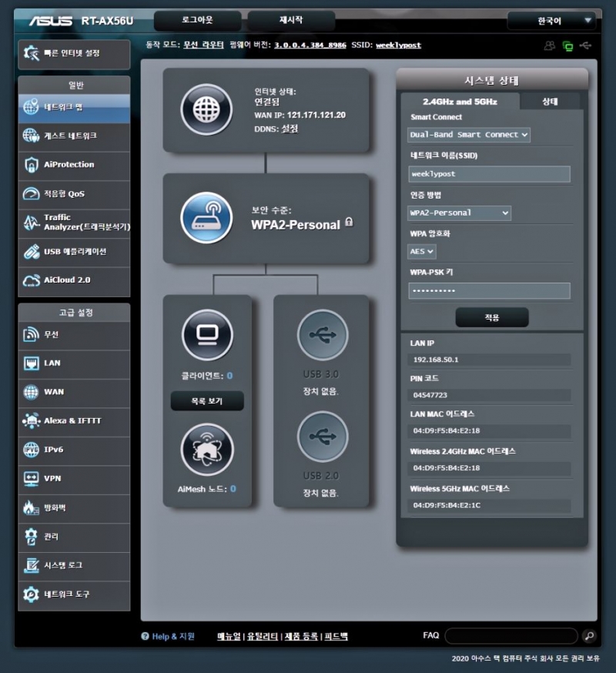
Task: Open the 매뉴얼 (Manual) footer link
Action: click(229, 637)
